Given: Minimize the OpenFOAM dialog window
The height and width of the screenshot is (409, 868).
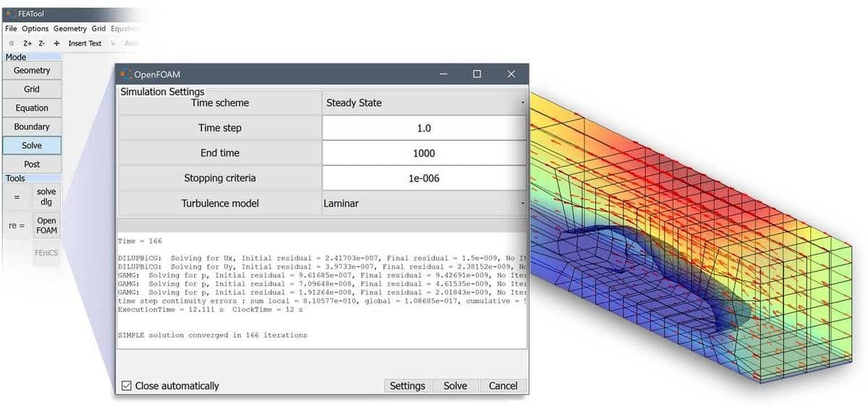Looking at the screenshot, I should point(442,74).
